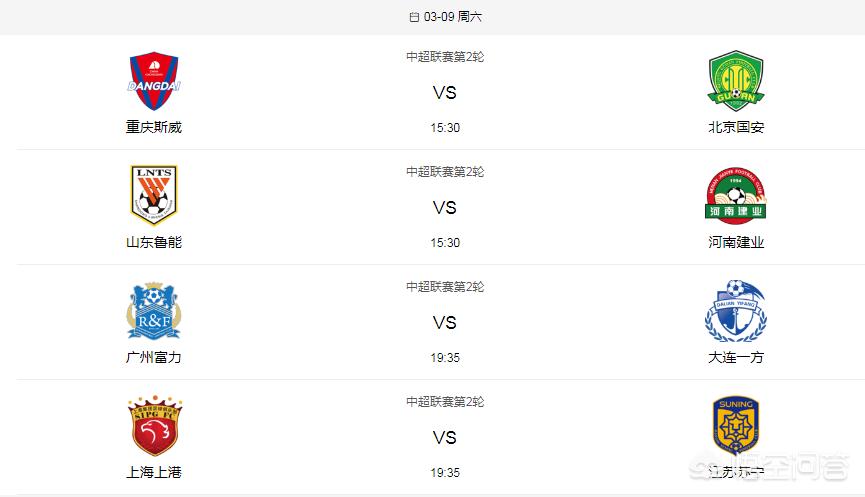This screenshot has width=865, height=497.
Task: Open the Shanghai SIPG red crest
Action: click(154, 425)
